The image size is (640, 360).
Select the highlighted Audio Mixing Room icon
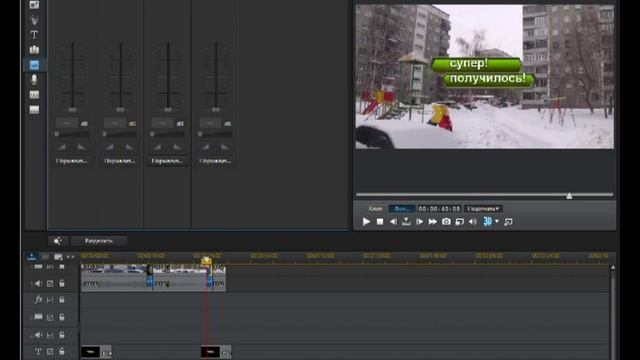[x=34, y=64]
